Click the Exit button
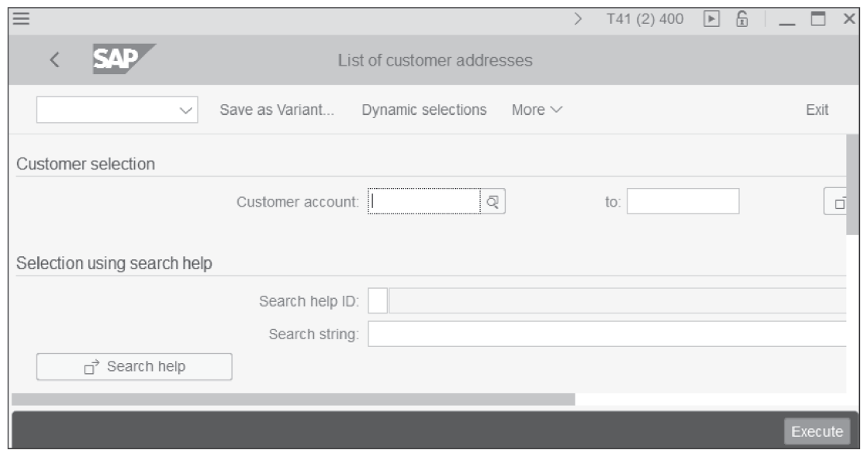 pos(817,109)
